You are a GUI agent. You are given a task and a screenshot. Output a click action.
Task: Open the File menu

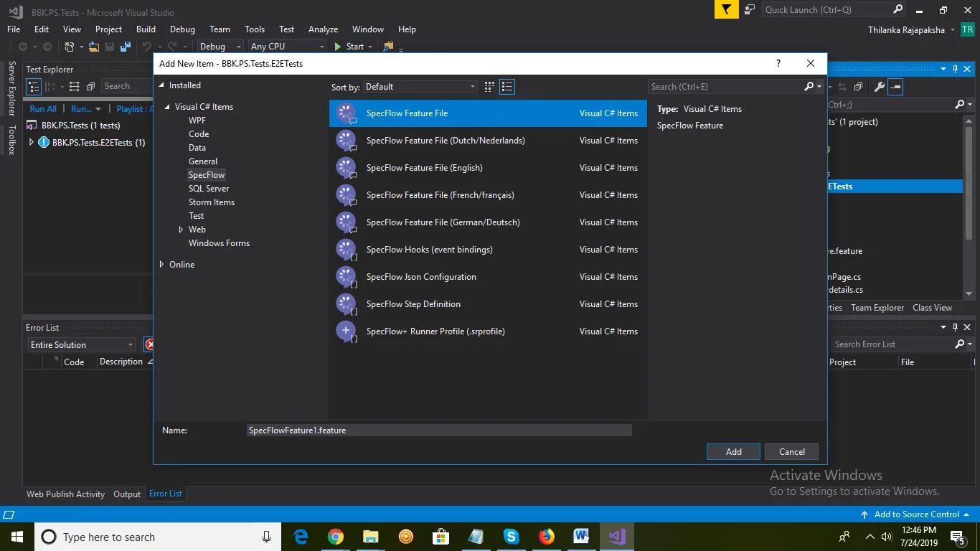[14, 29]
